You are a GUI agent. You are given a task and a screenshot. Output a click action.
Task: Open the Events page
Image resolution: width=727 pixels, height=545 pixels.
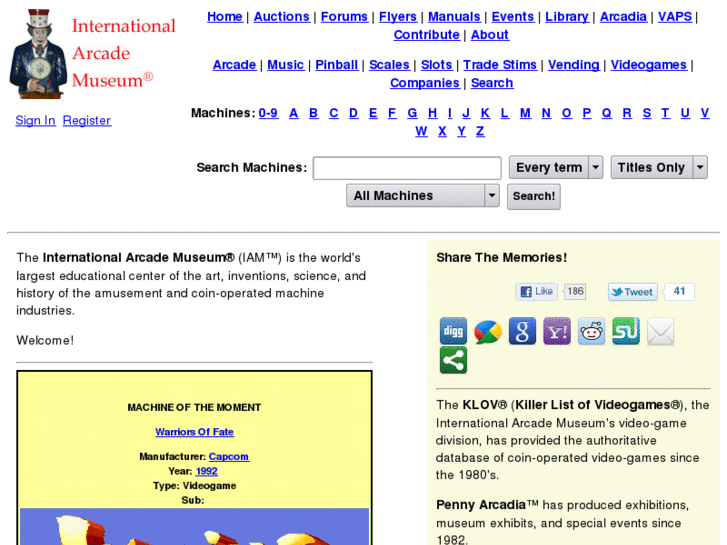point(512,17)
